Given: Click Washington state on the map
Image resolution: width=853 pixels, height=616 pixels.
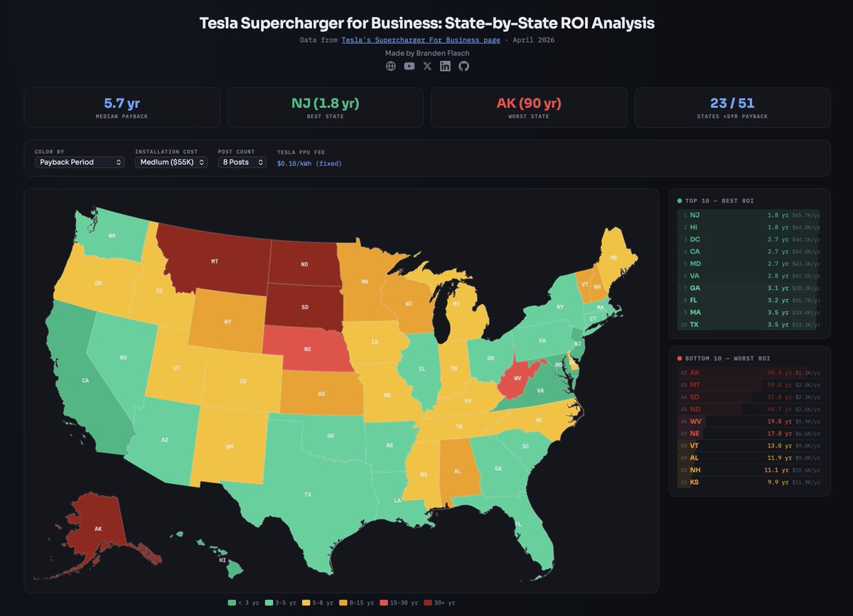Looking at the screenshot, I should point(112,235).
